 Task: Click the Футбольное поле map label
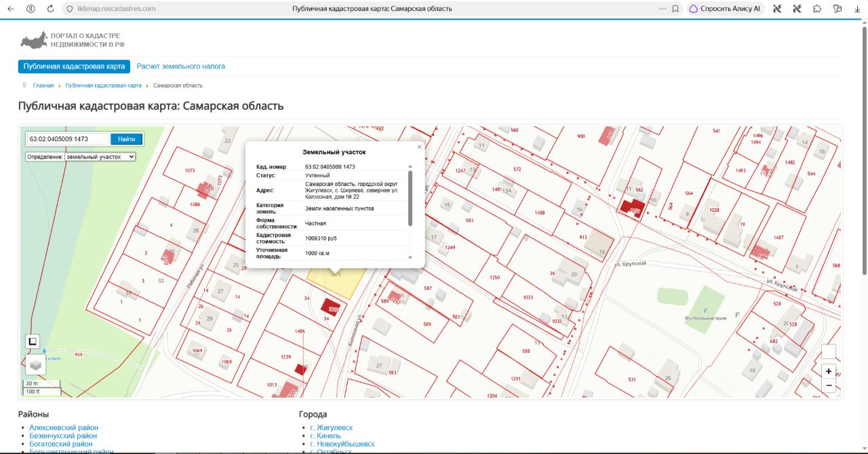705,318
